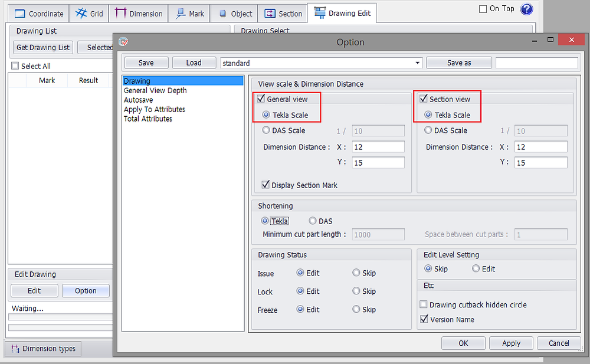
Task: Maximize the Option dialog window
Action: [550, 40]
